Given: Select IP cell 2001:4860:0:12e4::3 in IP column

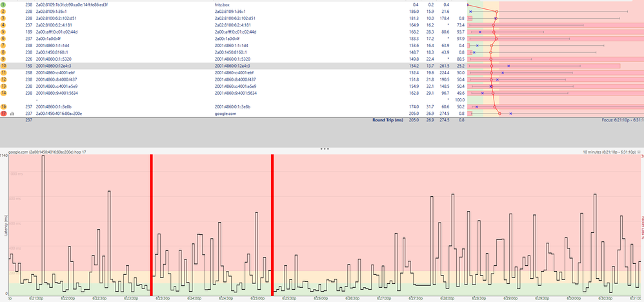Looking at the screenshot, I should click(54, 66).
